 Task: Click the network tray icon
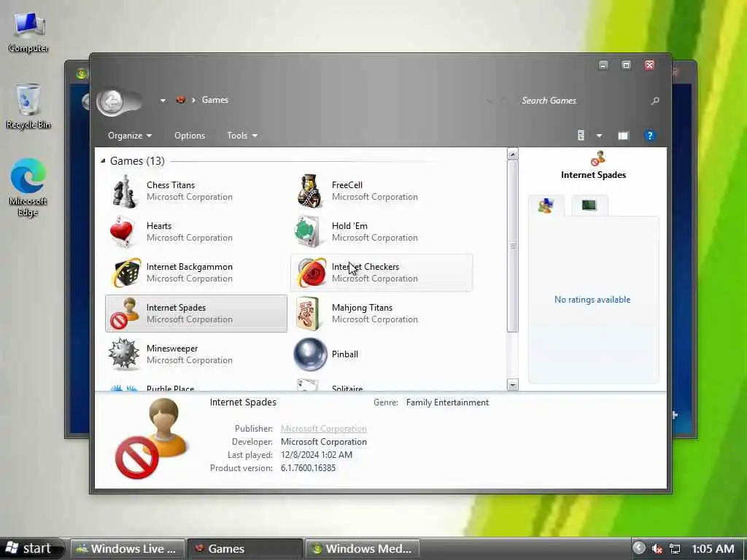click(x=675, y=548)
